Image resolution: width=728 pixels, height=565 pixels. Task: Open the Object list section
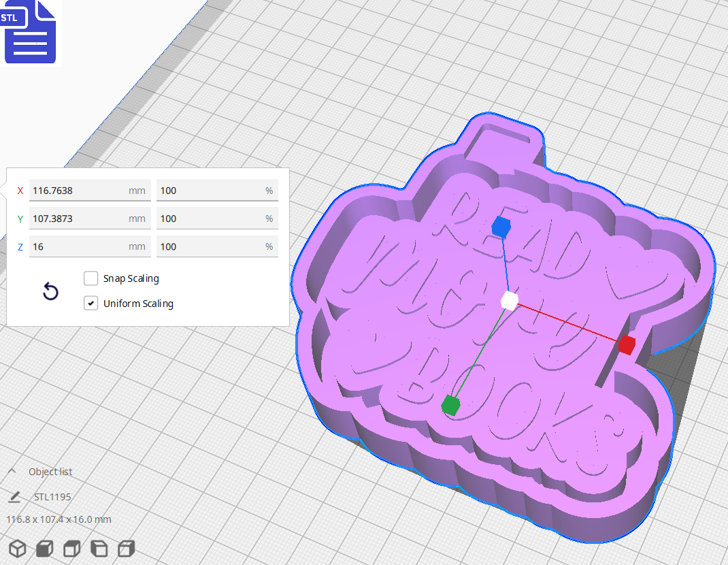tap(51, 471)
